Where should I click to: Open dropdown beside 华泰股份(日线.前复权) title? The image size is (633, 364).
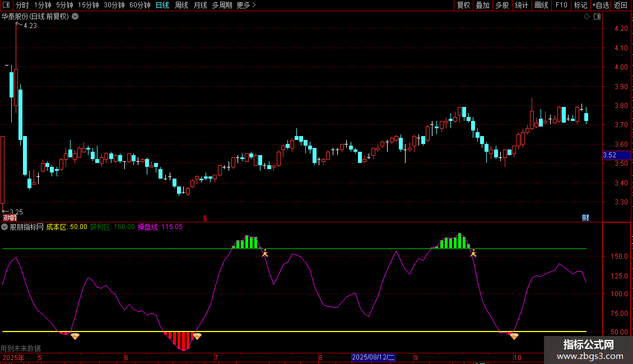[x=75, y=17]
